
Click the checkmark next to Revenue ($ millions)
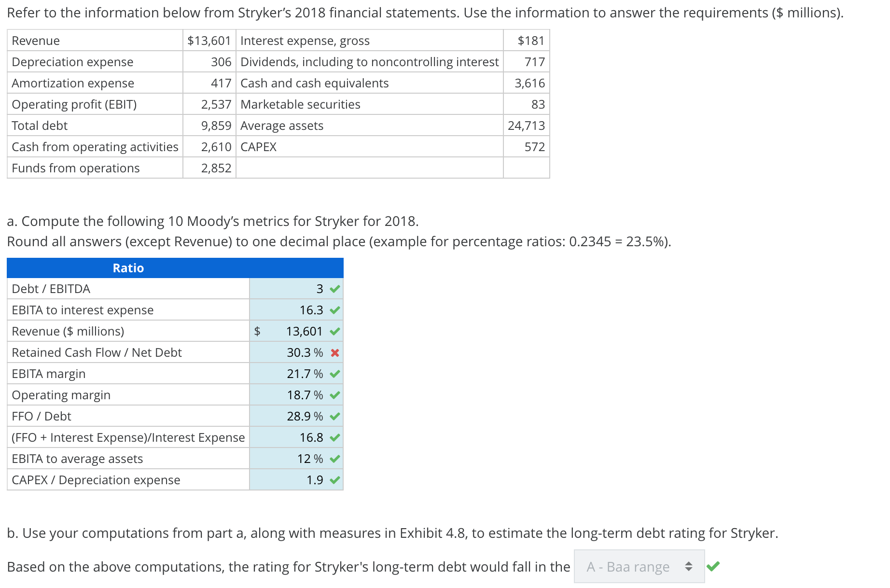pyautogui.click(x=334, y=331)
